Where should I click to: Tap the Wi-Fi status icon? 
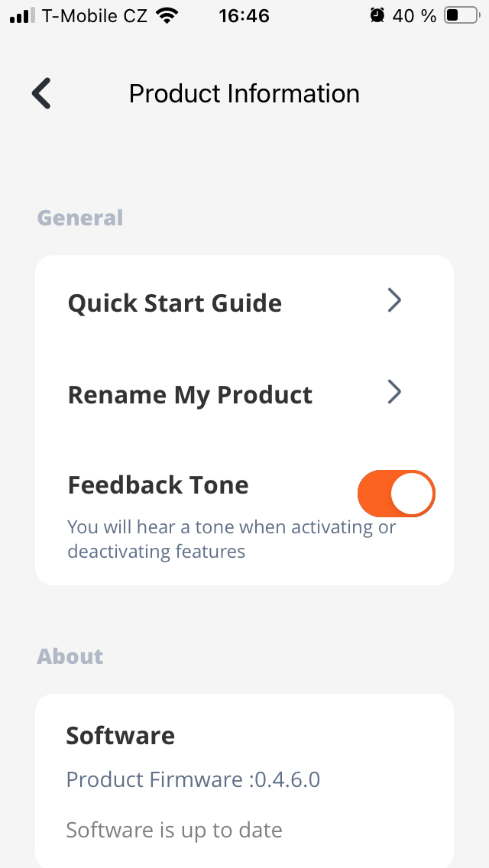164,15
